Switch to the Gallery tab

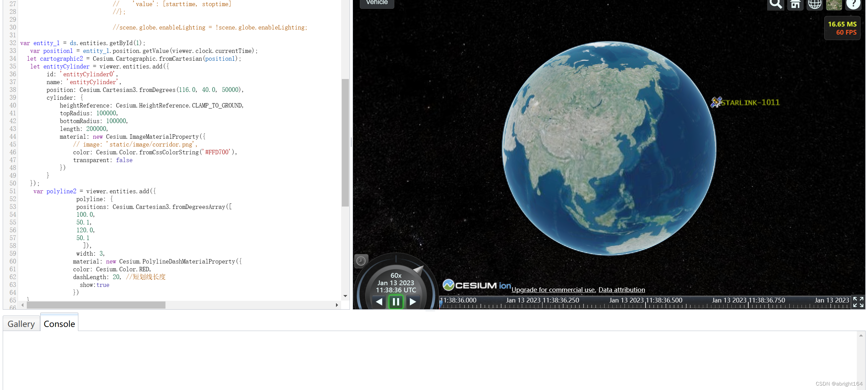(21, 323)
